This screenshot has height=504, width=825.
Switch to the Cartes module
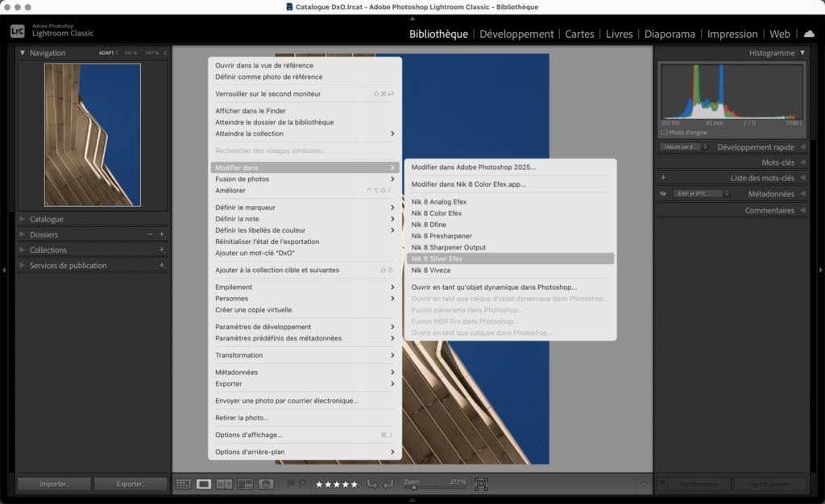(x=579, y=34)
